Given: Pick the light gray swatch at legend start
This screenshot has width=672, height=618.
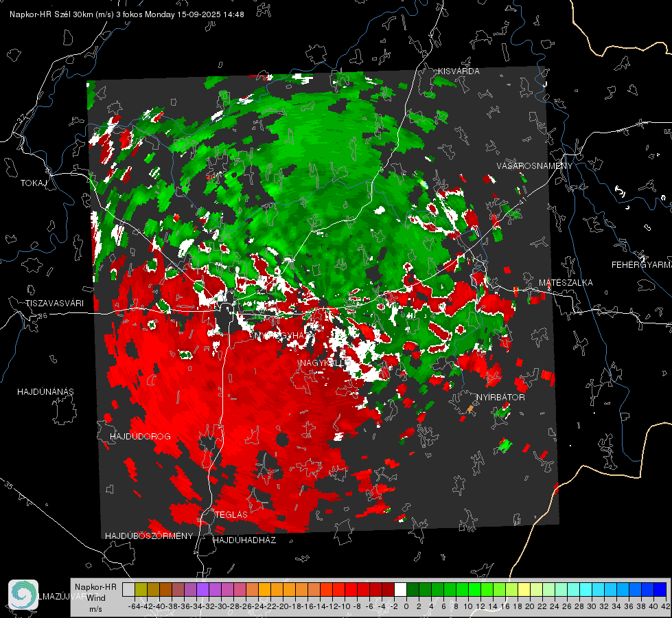Looking at the screenshot, I should tap(128, 589).
